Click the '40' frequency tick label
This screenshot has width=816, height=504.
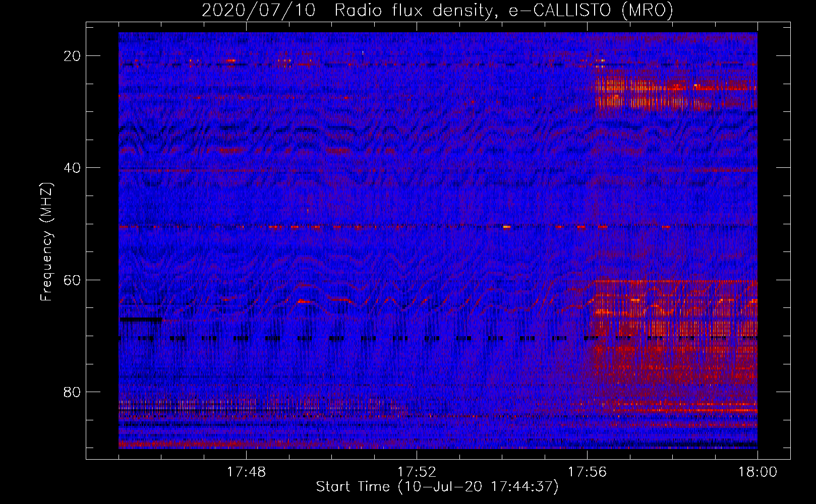point(73,168)
